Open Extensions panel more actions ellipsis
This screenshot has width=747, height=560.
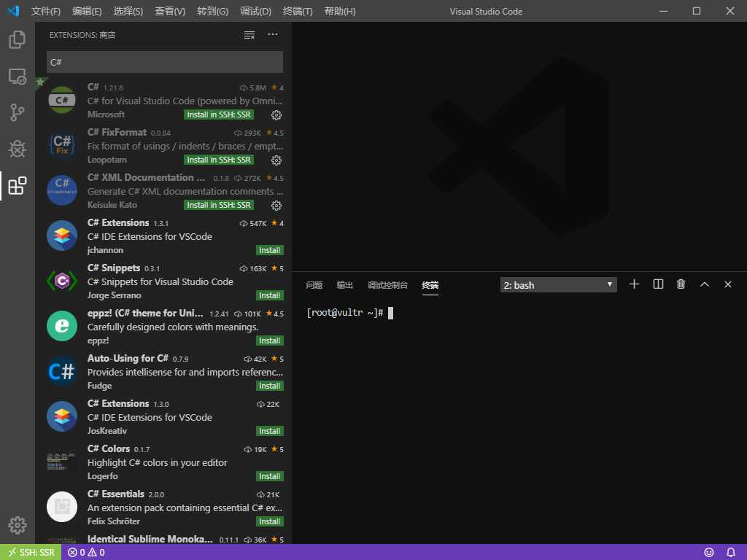(x=273, y=34)
